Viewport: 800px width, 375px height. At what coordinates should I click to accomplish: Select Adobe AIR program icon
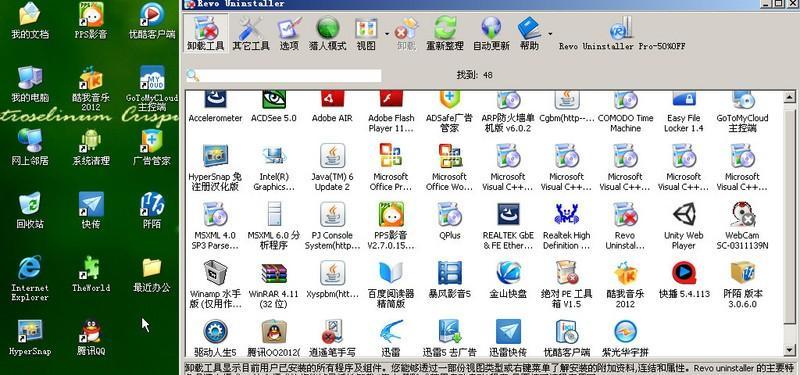pyautogui.click(x=332, y=107)
